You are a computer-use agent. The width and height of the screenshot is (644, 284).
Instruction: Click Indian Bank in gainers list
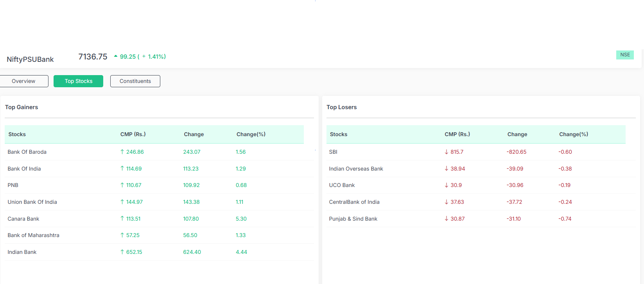(x=22, y=252)
